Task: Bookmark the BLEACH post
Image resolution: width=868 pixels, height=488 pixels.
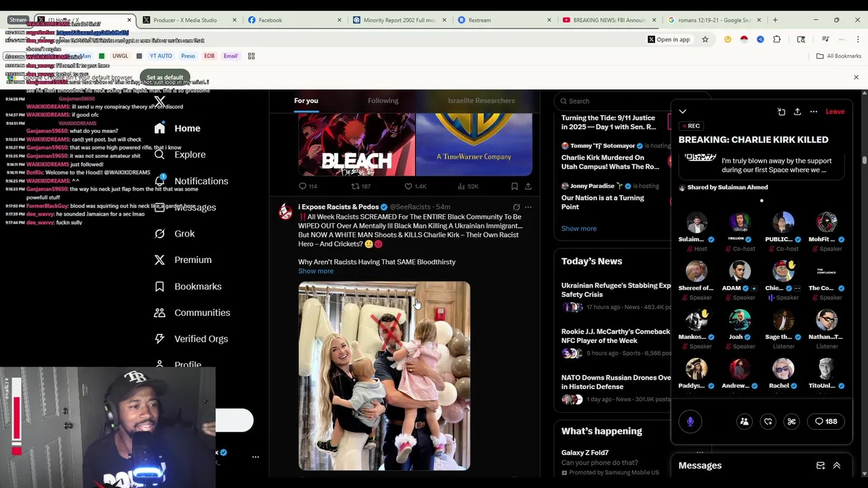Action: pos(515,186)
